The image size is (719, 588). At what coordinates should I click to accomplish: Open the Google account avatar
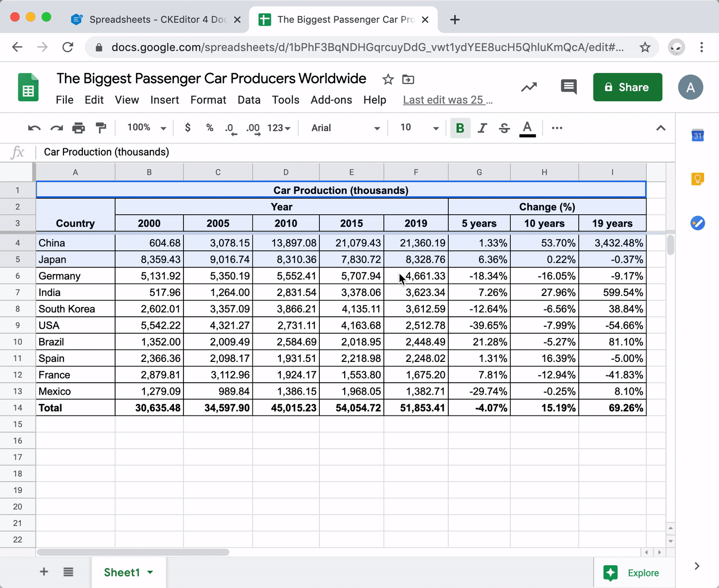pos(690,87)
